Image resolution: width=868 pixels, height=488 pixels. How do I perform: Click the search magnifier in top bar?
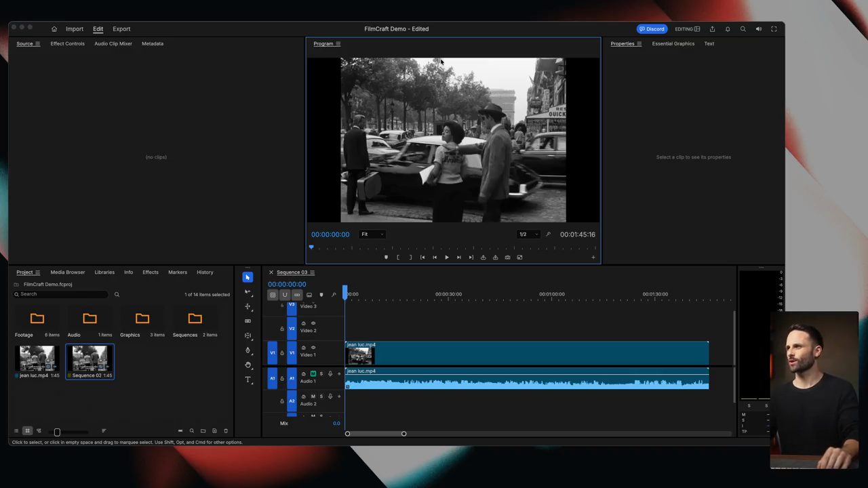click(743, 29)
